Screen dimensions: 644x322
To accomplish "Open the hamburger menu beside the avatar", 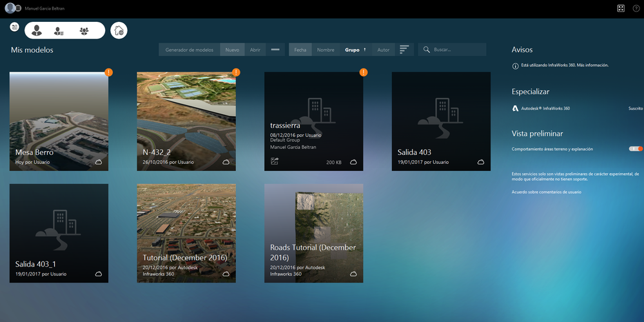I will pyautogui.click(x=19, y=8).
